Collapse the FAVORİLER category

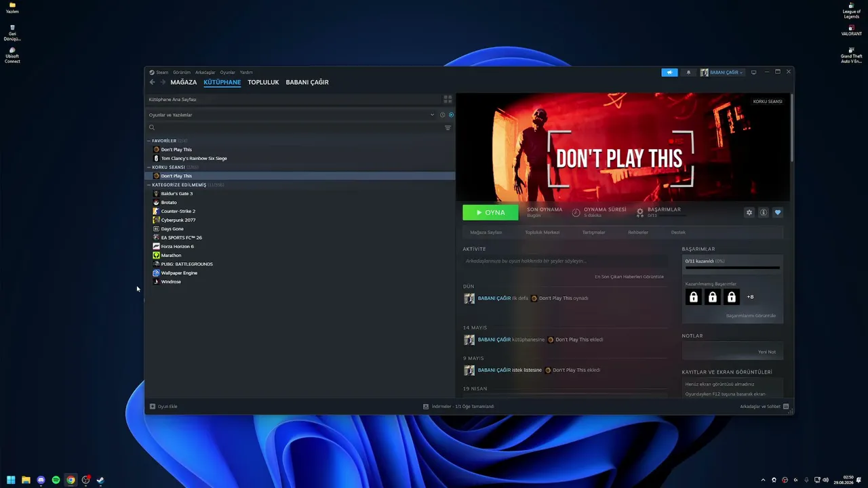[149, 141]
